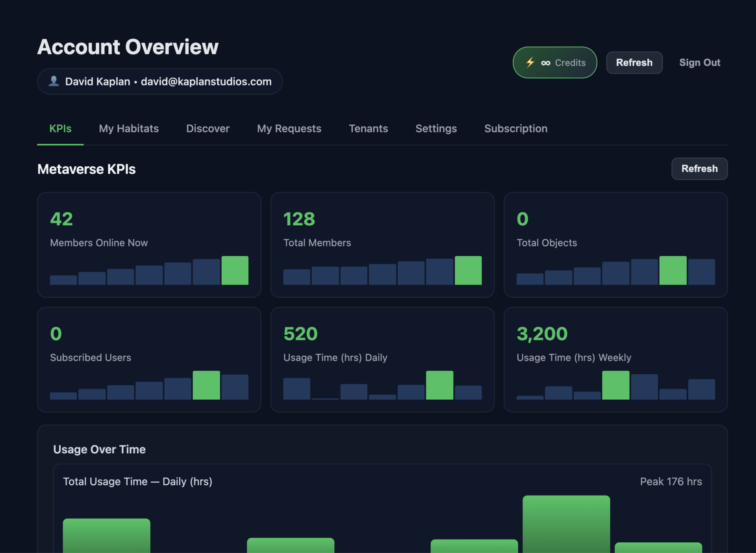The image size is (756, 553).
Task: View the Subscription tab
Action: coord(515,129)
